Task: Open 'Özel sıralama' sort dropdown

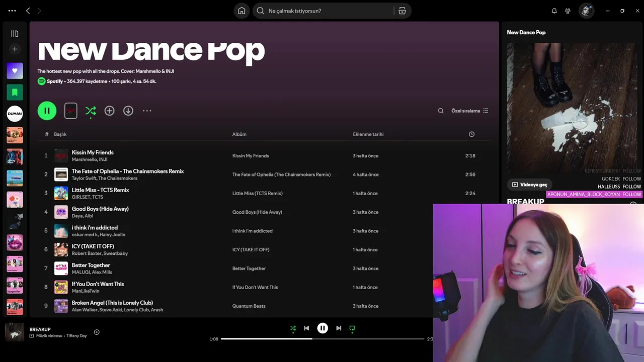Action: tap(469, 111)
